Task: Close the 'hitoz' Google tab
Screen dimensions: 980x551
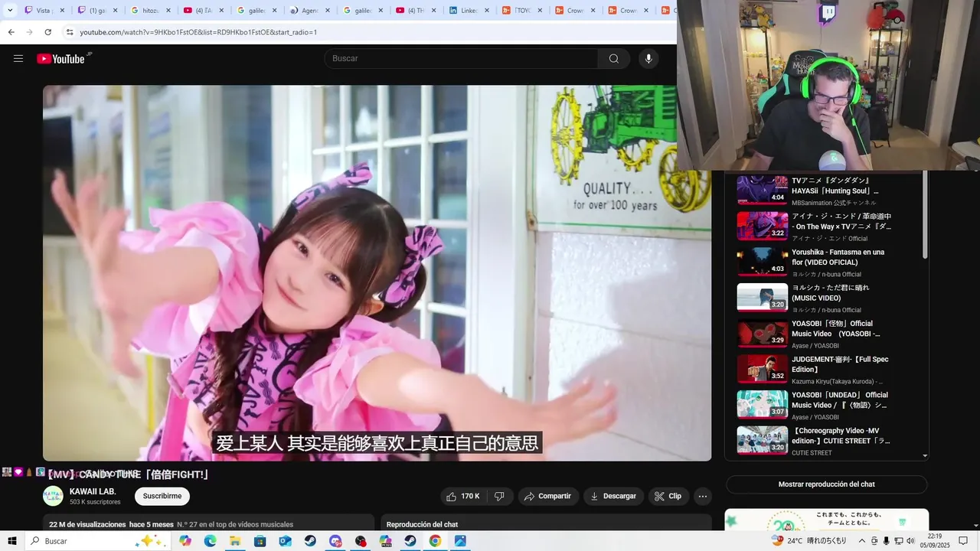Action: [x=168, y=11]
